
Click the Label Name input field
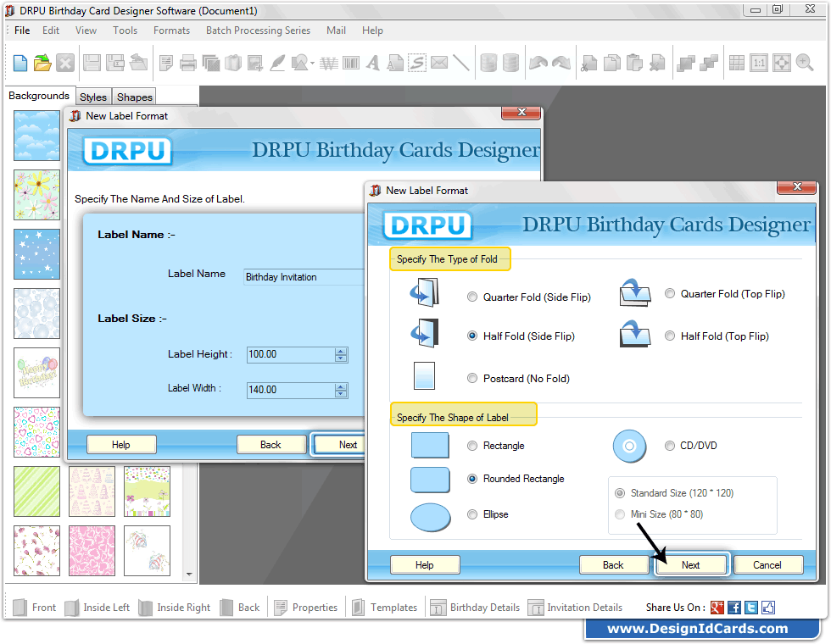304,277
